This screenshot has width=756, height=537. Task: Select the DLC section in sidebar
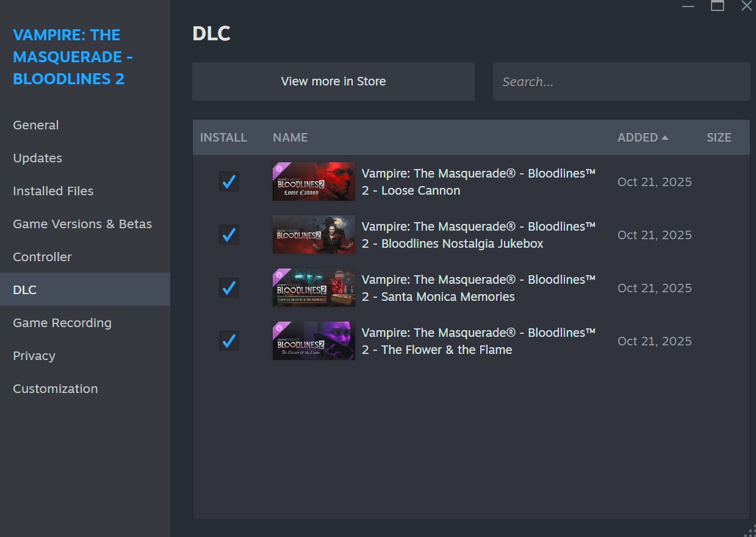[x=85, y=290]
